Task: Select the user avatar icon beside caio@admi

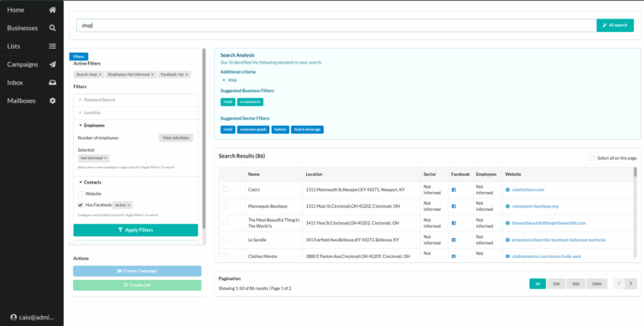Action: point(13,318)
